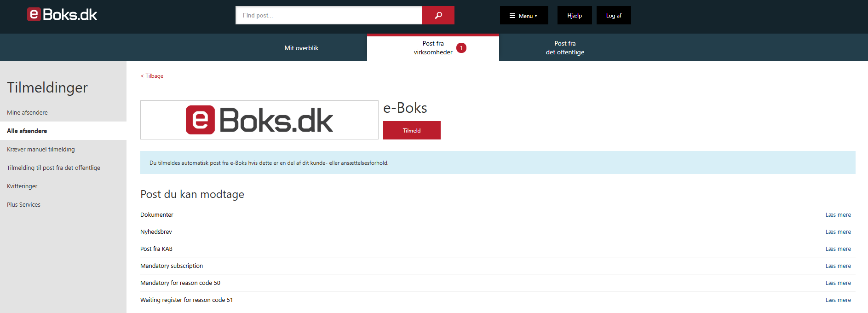
Task: Open the Hjælp page
Action: (575, 15)
